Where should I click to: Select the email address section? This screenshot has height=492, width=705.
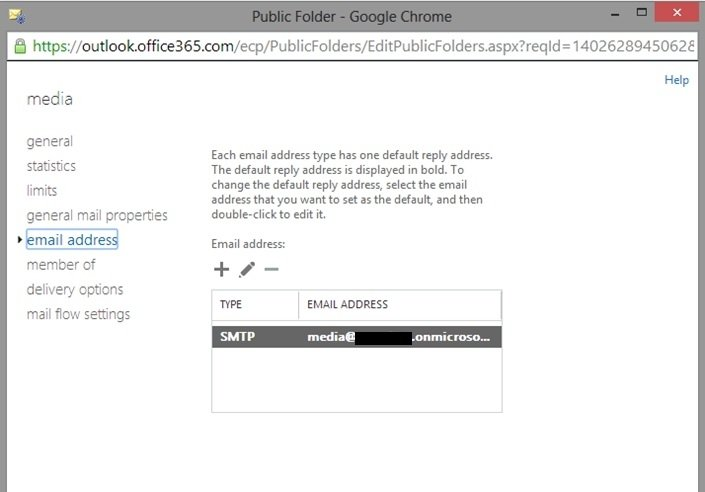coord(72,240)
